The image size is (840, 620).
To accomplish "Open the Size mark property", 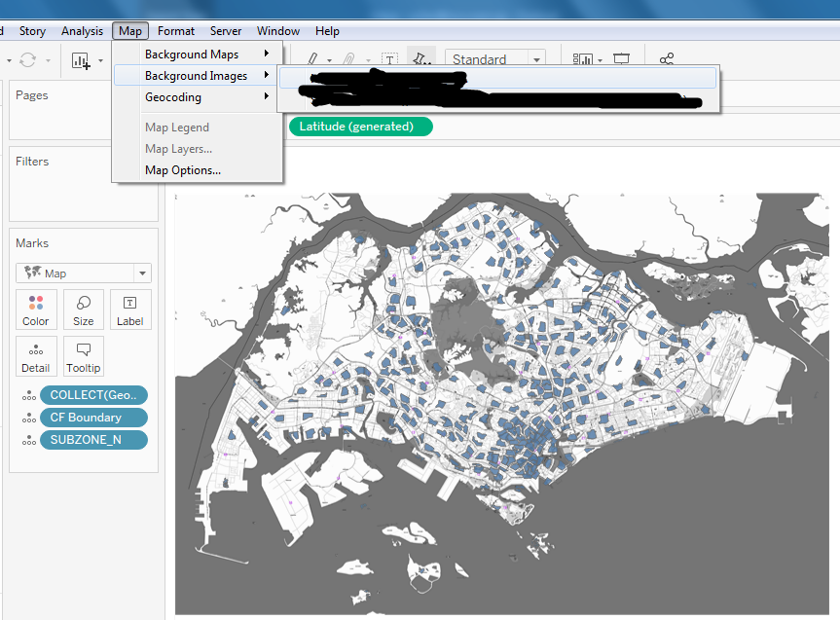I will coord(83,310).
